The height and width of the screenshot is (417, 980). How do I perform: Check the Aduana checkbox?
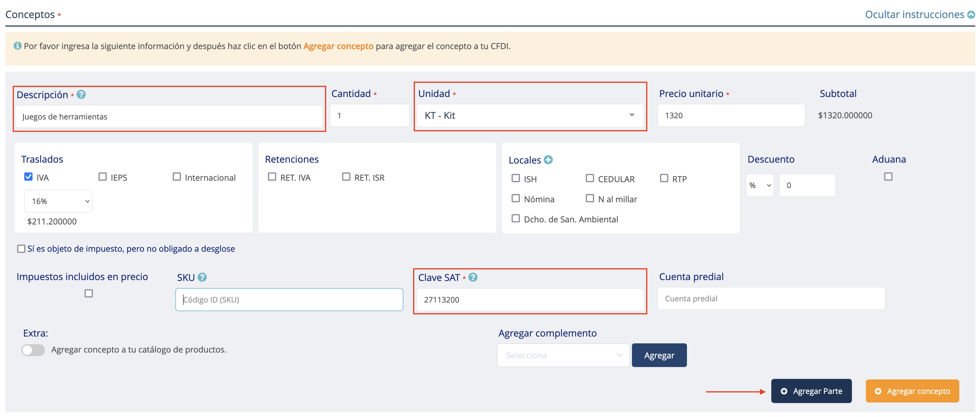tap(888, 177)
